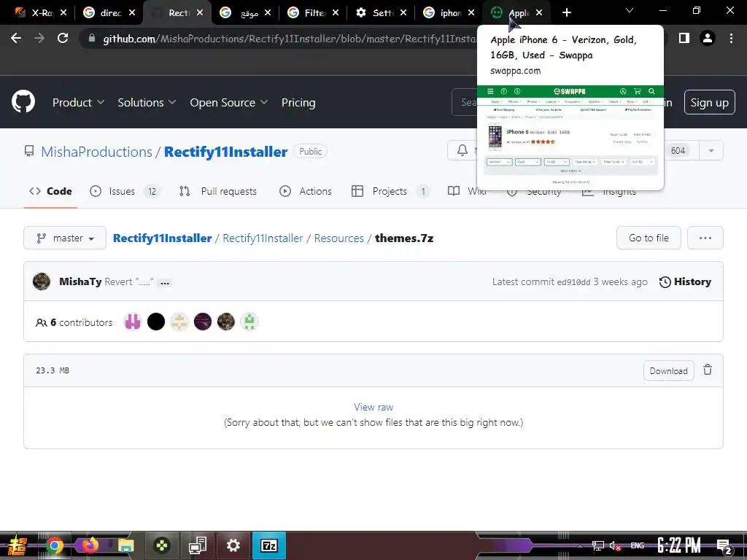
Task: Click the MishaTy author name
Action: click(x=80, y=281)
